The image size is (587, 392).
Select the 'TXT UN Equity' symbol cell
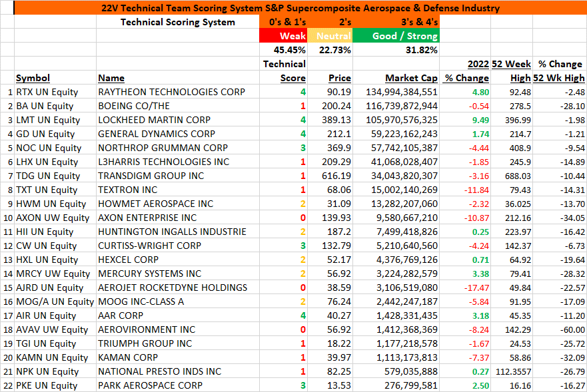(55, 190)
